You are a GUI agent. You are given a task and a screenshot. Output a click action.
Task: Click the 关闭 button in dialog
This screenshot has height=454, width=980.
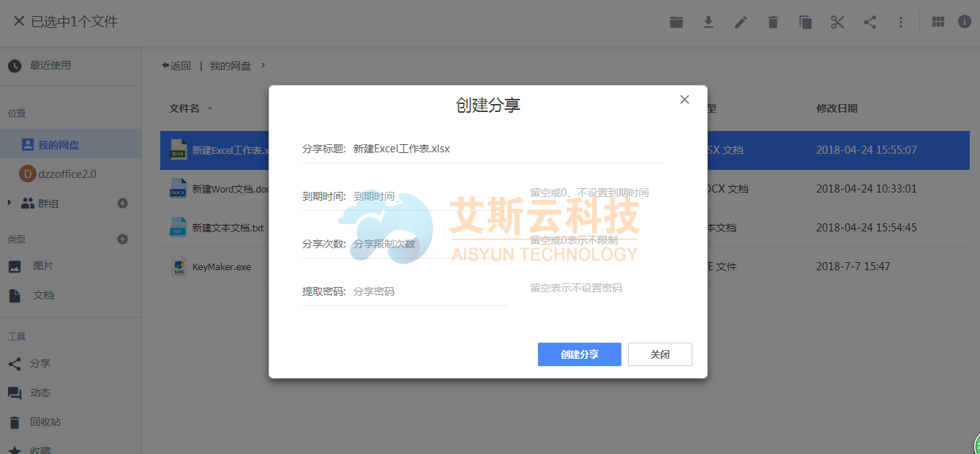coord(659,354)
